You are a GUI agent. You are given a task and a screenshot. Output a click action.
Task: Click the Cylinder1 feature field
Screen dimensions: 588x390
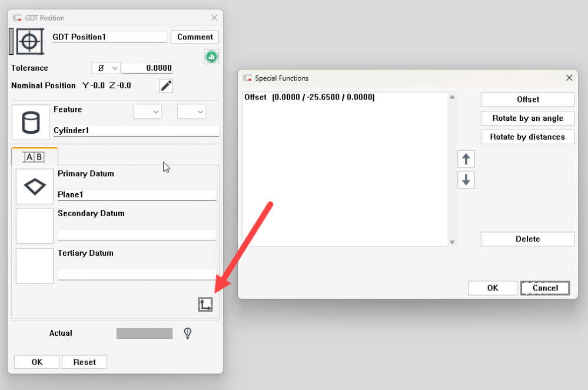pos(136,131)
